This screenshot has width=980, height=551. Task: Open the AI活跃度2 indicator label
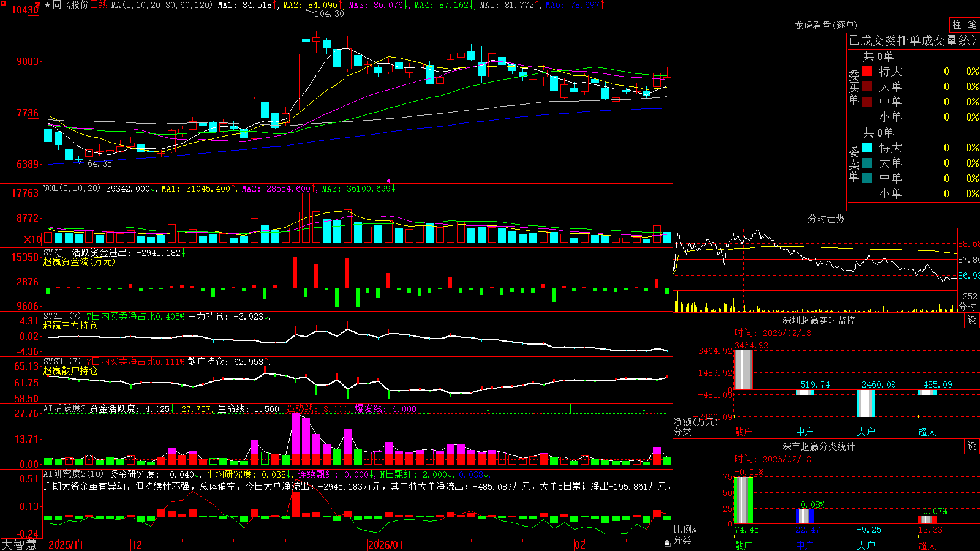64,409
